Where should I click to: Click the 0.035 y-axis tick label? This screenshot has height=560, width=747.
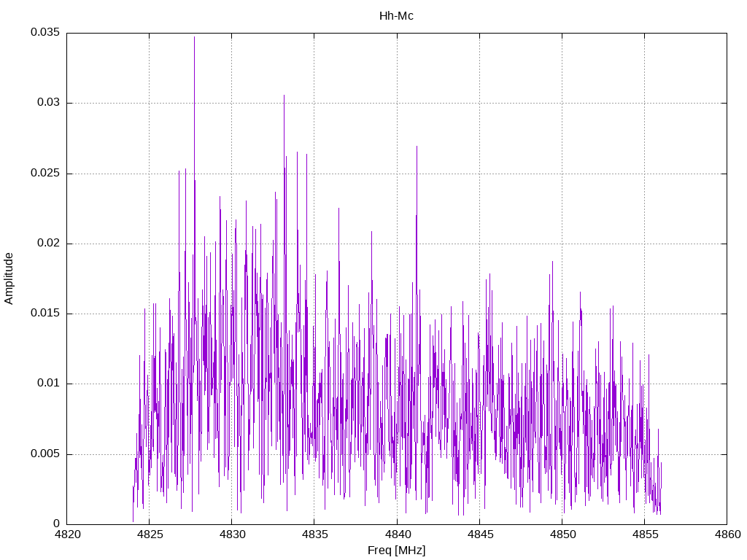tap(45, 32)
